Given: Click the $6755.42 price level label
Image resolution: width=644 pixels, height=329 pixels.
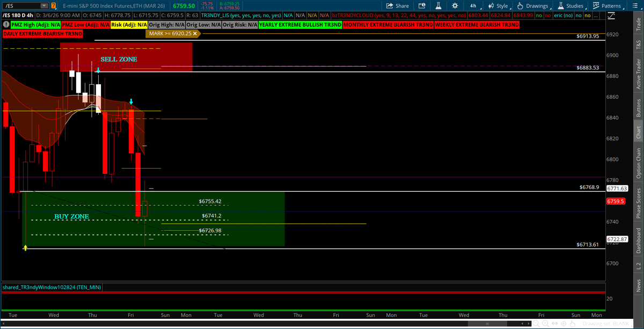Looking at the screenshot, I should tap(210, 201).
